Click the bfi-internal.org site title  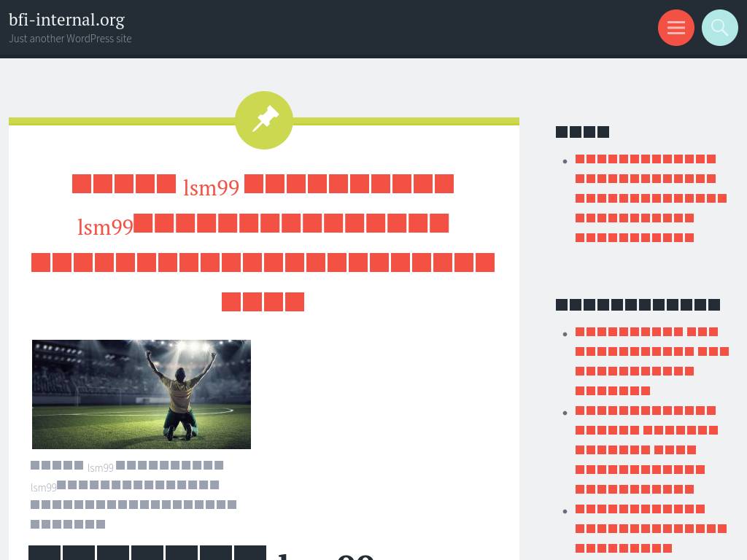point(66,20)
